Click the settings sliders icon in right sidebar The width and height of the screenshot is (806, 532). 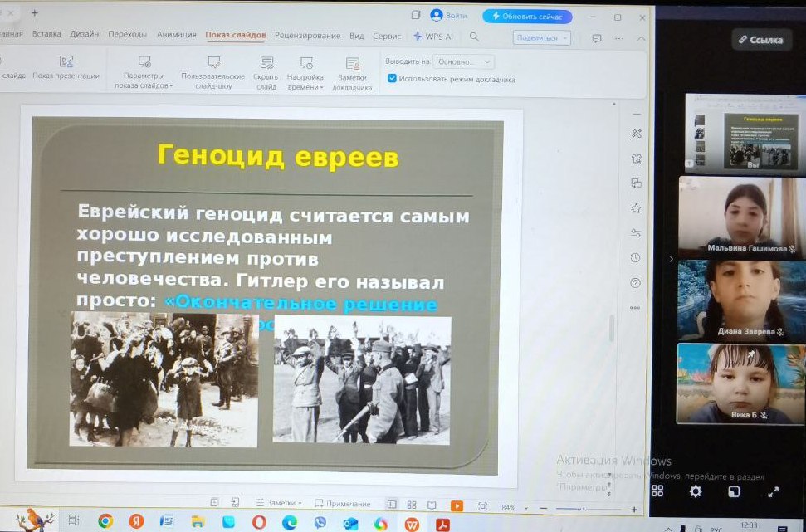(x=636, y=233)
